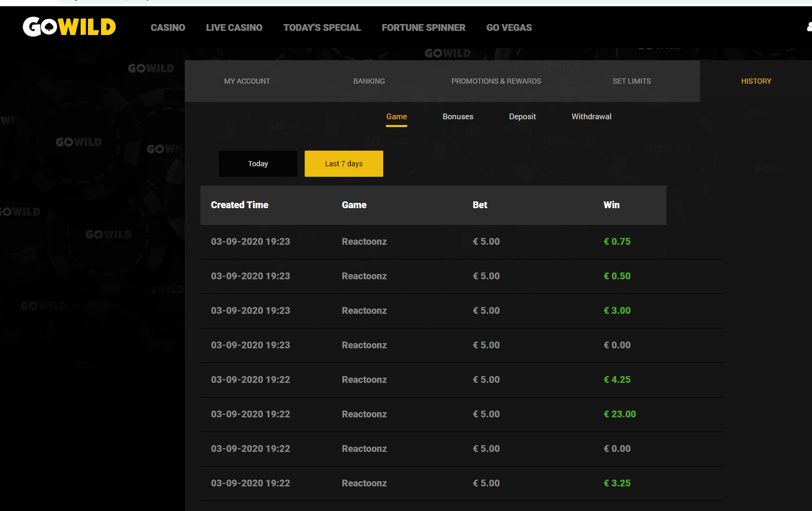Select the History tab
812x511 pixels.
pos(756,81)
